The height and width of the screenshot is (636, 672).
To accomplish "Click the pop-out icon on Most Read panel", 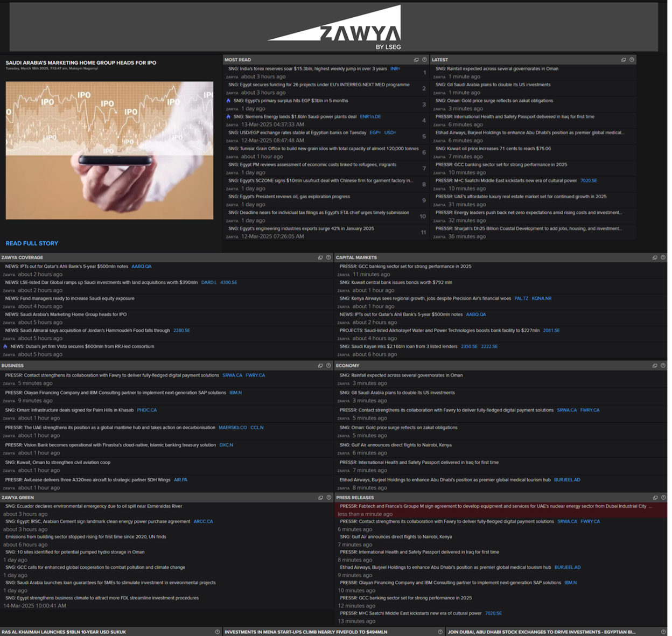I will [416, 60].
